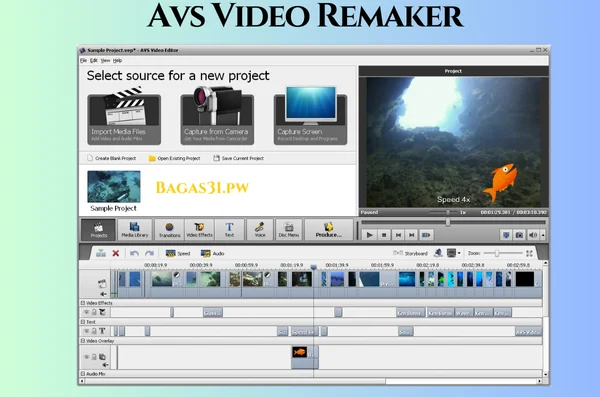Click the timeline playhead marker
600x397 pixels.
click(x=313, y=266)
